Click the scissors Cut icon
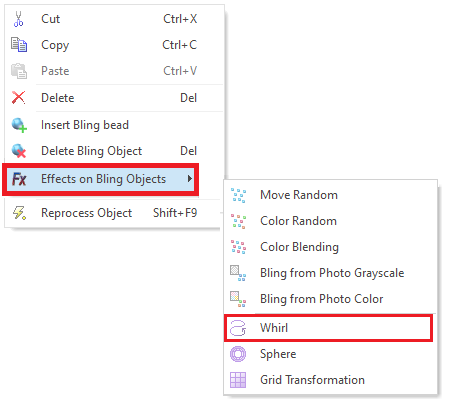The width and height of the screenshot is (452, 408). pos(19,19)
